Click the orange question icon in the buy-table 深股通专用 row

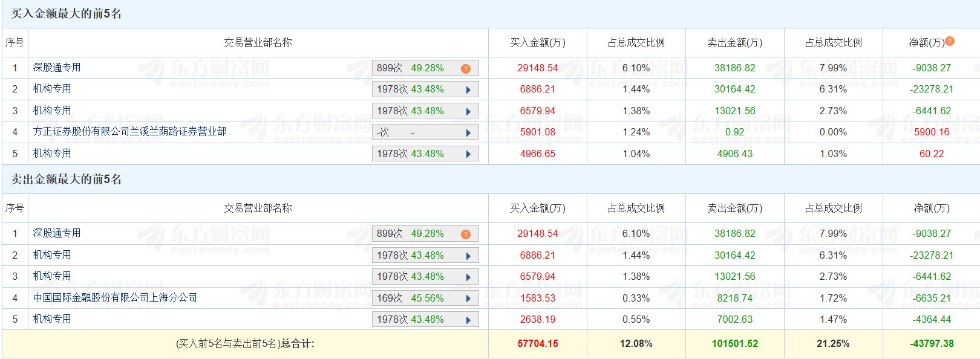click(x=465, y=68)
